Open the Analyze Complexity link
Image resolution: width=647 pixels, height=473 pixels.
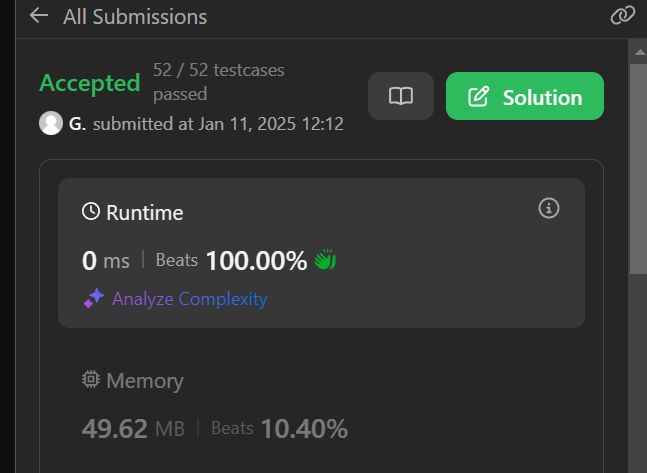click(x=189, y=298)
